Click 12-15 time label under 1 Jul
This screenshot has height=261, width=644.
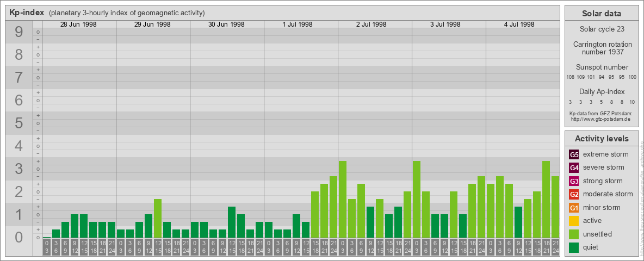306,247
